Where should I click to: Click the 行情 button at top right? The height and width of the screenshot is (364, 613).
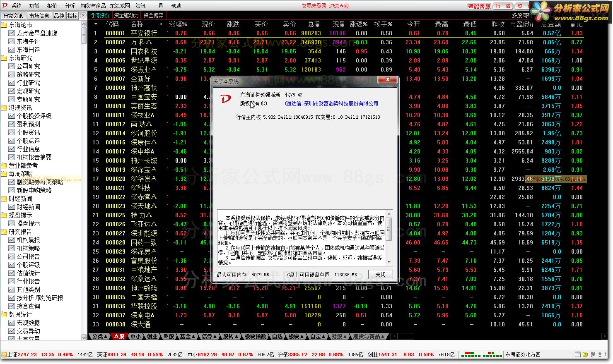click(504, 6)
